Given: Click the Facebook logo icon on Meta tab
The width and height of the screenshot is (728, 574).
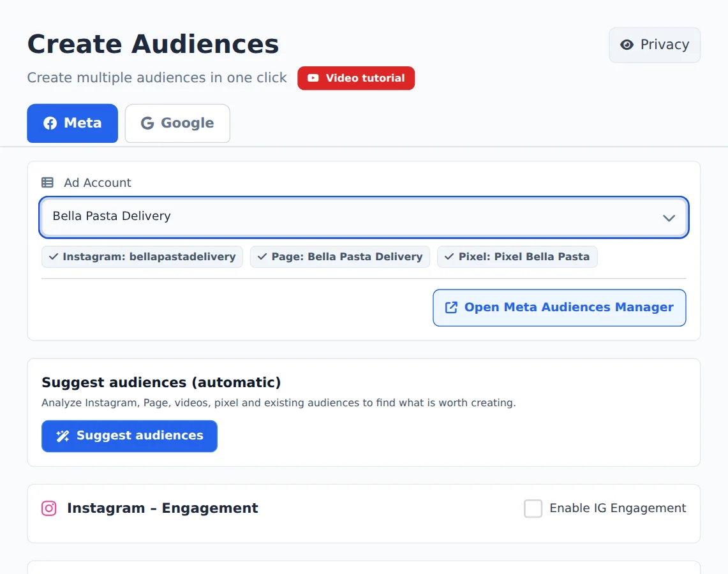Looking at the screenshot, I should (x=50, y=123).
